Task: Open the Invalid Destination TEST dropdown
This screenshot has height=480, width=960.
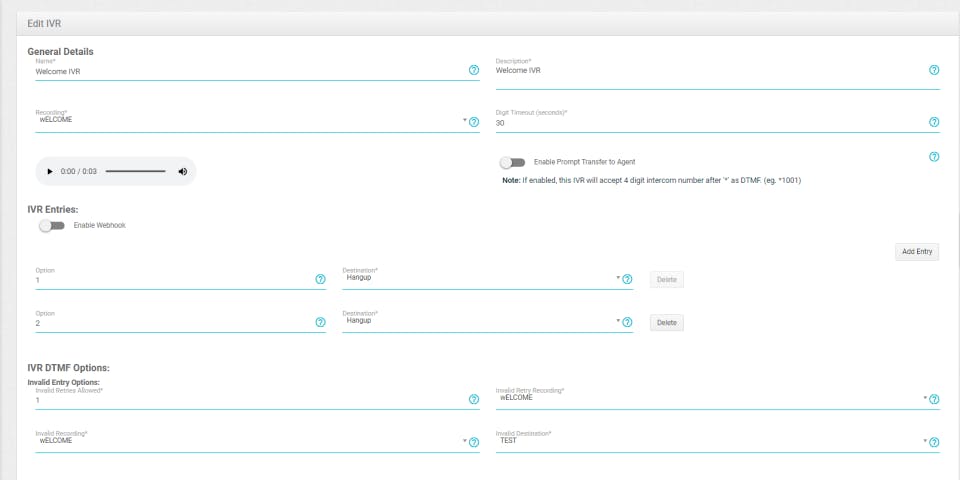Action: click(x=711, y=441)
